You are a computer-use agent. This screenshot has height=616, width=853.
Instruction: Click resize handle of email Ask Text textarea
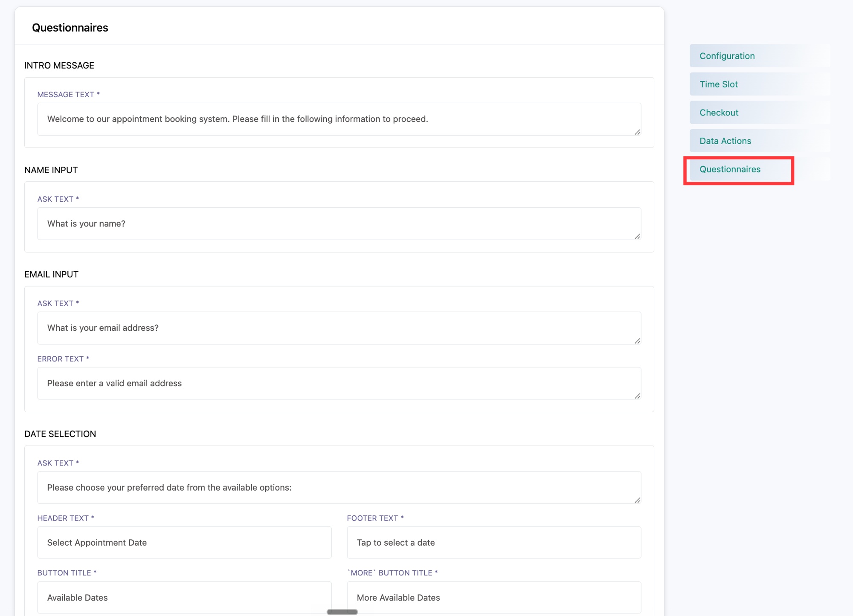(x=637, y=341)
